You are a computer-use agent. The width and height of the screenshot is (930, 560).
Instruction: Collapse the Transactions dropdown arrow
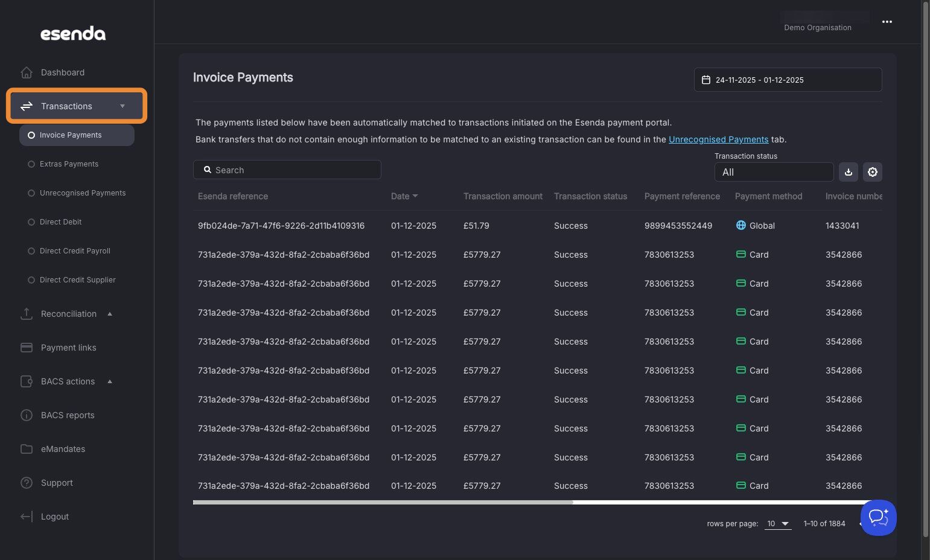[x=123, y=106]
